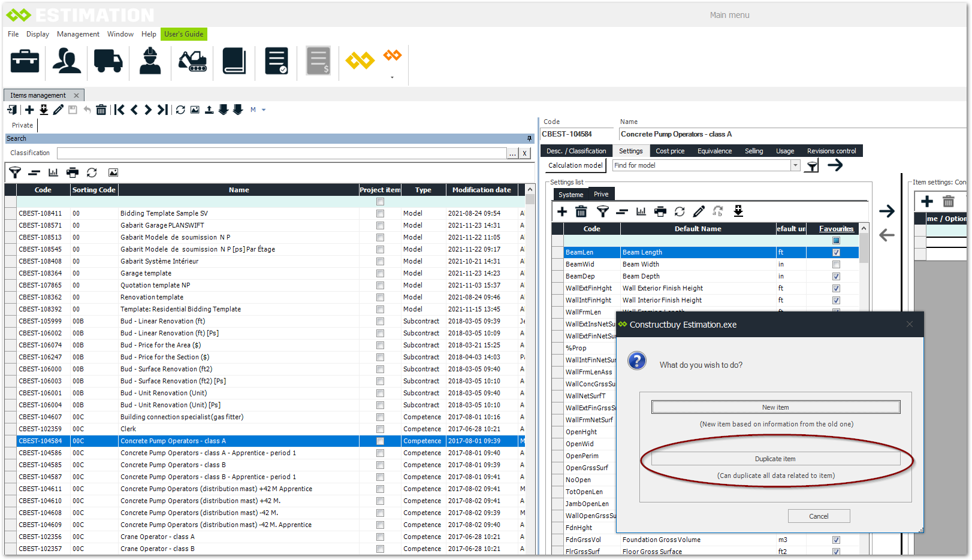Click the hard-hat worker icon
Viewport: 972px width, 560px height.
(x=150, y=61)
